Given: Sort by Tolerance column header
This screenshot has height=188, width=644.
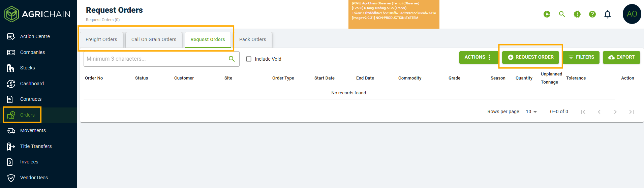Looking at the screenshot, I should pyautogui.click(x=576, y=78).
